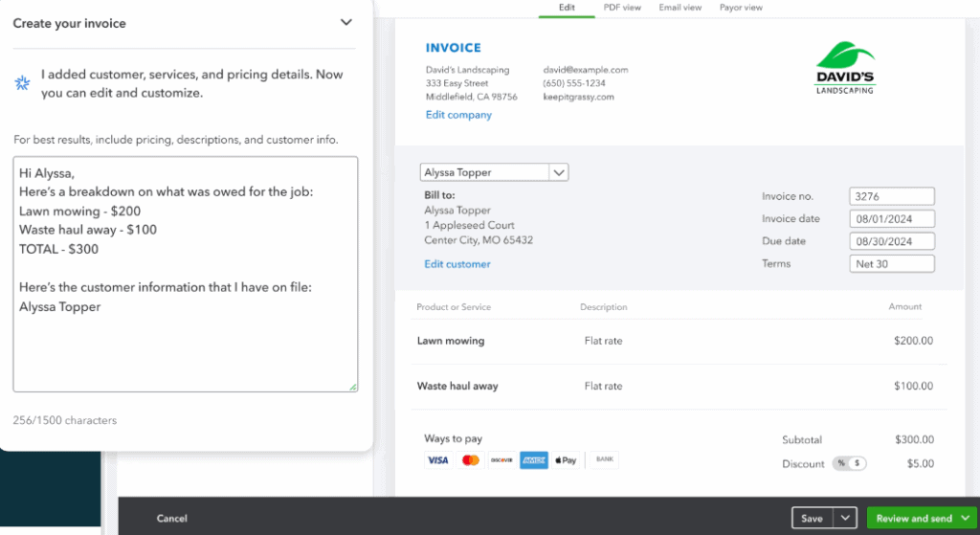
Task: Click the Product or Service column header
Action: coord(454,307)
